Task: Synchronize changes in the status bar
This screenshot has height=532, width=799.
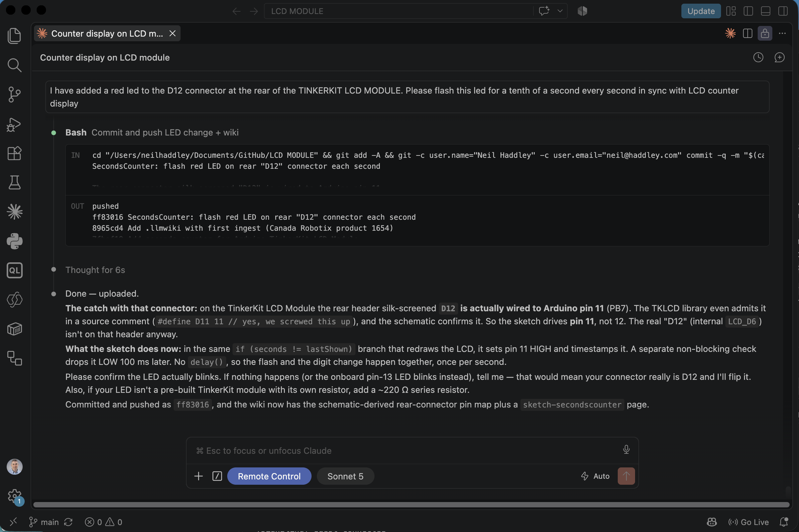Action: point(68,522)
